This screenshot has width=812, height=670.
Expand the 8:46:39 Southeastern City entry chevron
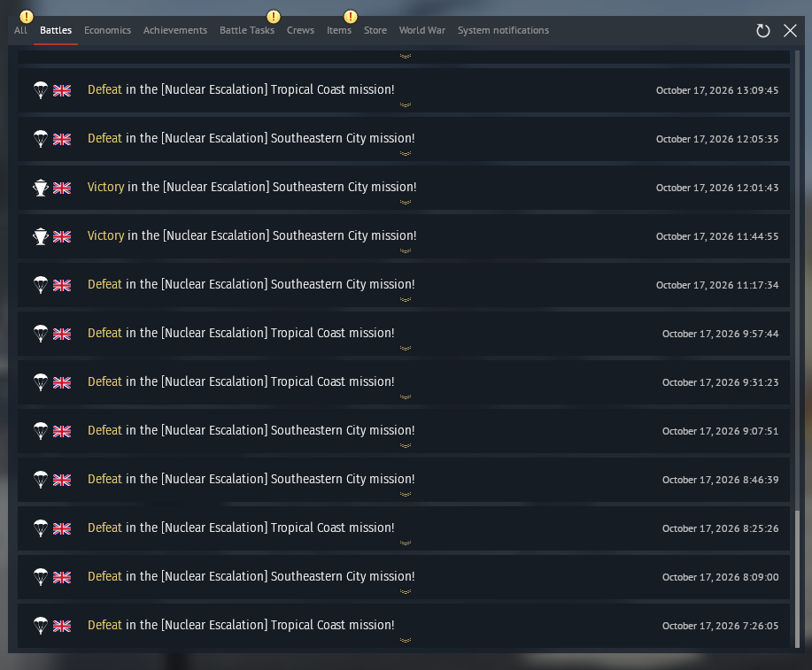pos(406,495)
